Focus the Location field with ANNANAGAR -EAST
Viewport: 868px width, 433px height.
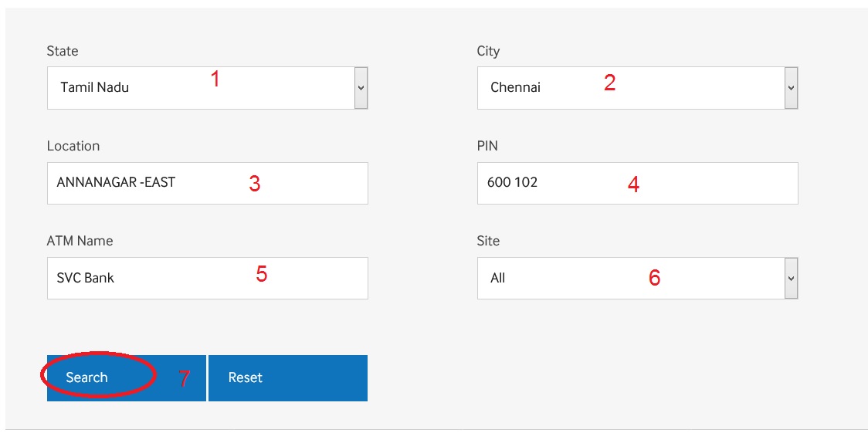tap(208, 183)
